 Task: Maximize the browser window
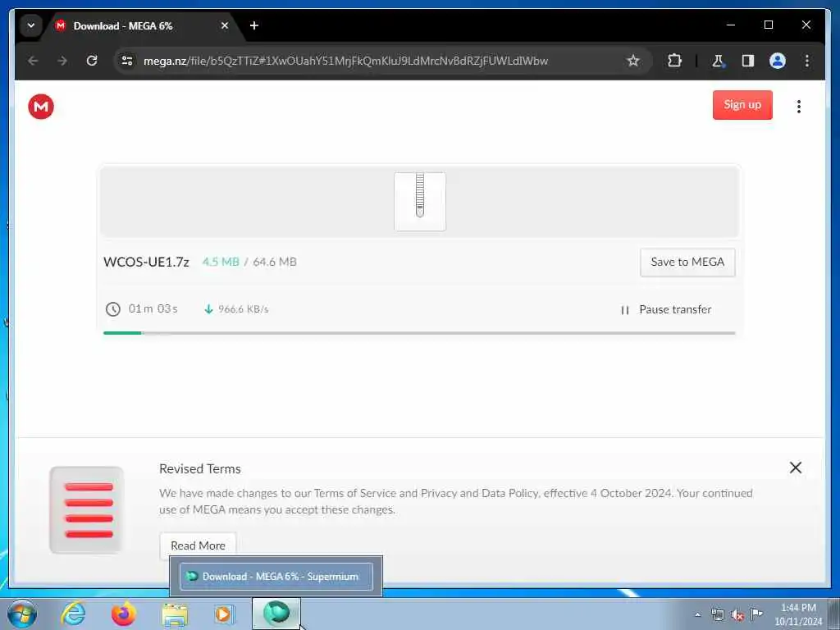tap(768, 25)
